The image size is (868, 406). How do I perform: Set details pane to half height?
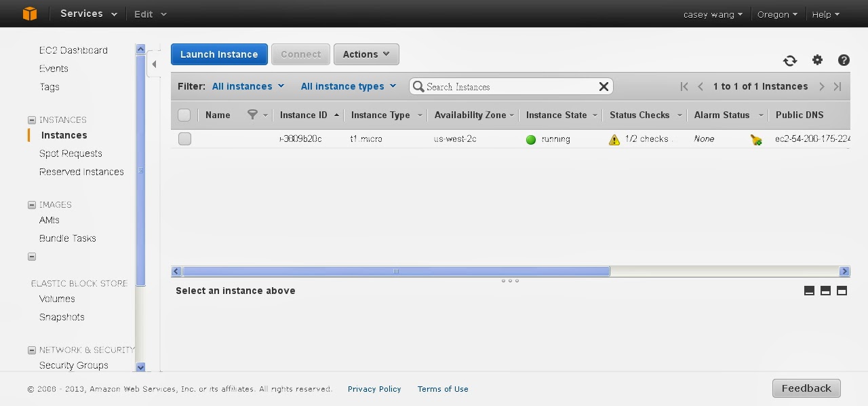[825, 291]
